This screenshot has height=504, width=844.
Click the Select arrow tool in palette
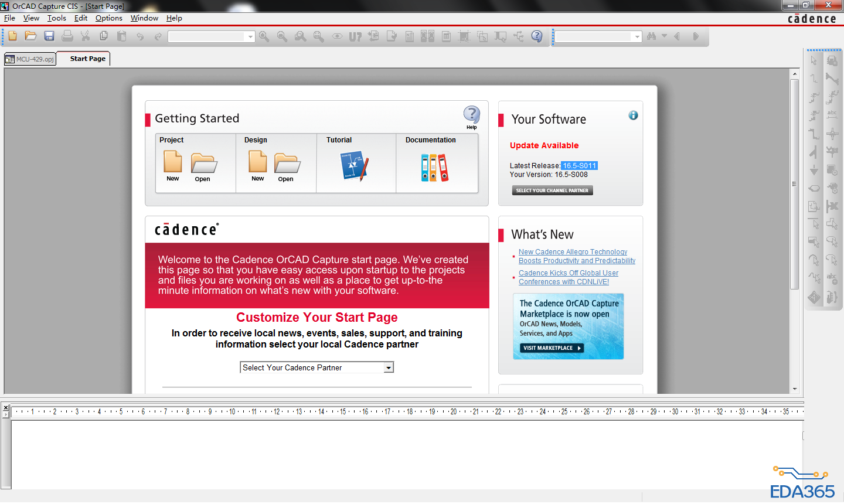click(x=814, y=60)
